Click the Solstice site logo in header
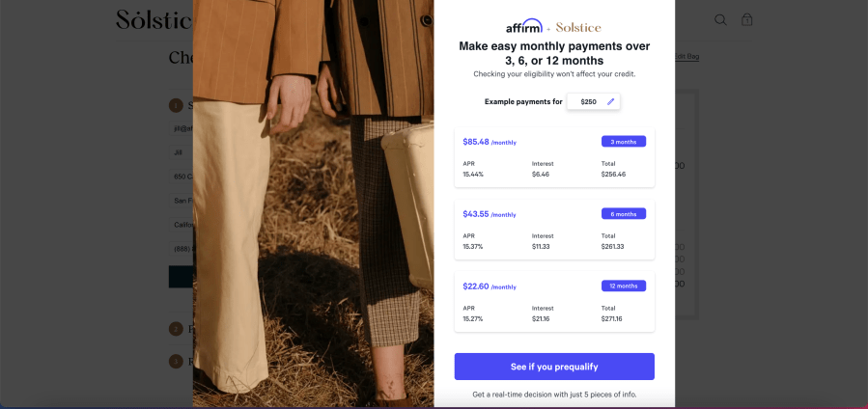The image size is (868, 409). 153,19
